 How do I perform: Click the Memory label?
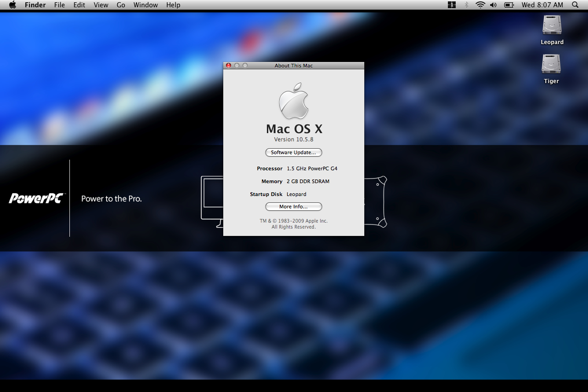tap(272, 181)
